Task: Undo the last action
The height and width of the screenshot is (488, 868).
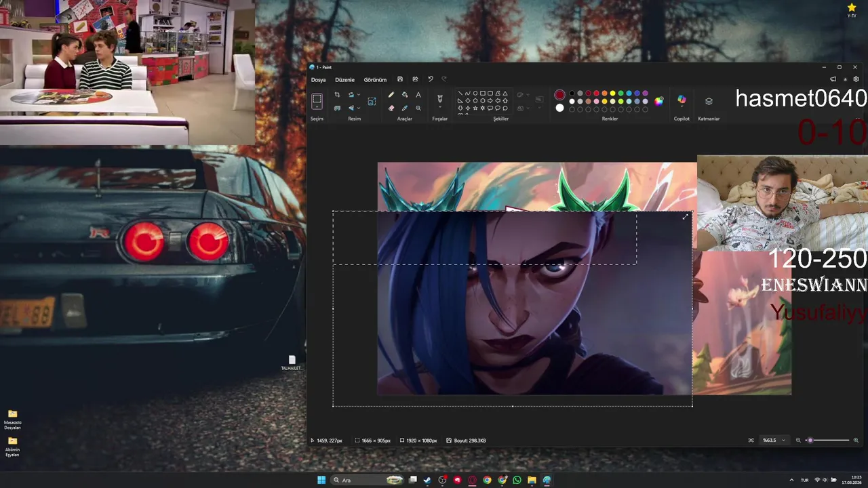Action: (430, 79)
